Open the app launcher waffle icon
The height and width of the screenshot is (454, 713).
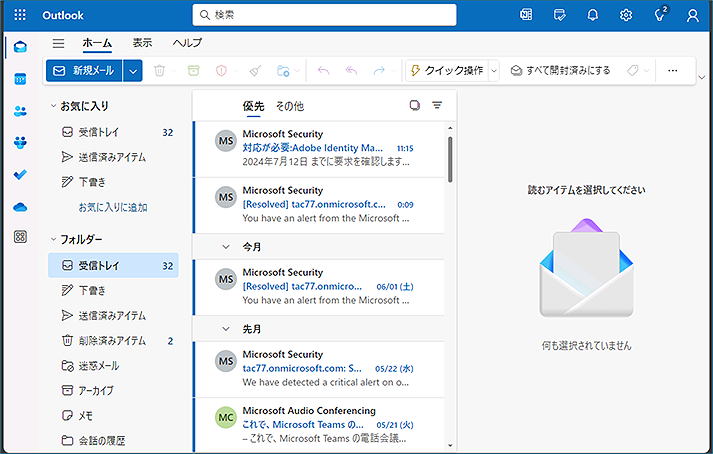(20, 15)
